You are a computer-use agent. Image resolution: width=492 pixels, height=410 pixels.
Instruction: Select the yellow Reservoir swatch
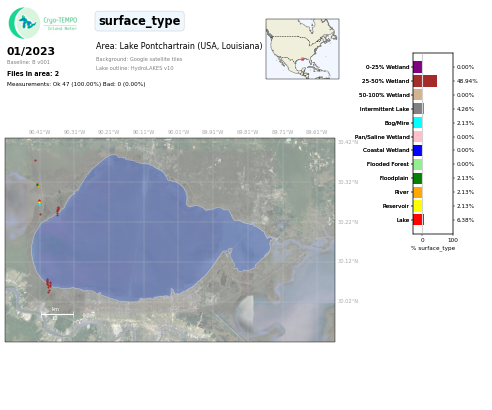[x=418, y=206]
